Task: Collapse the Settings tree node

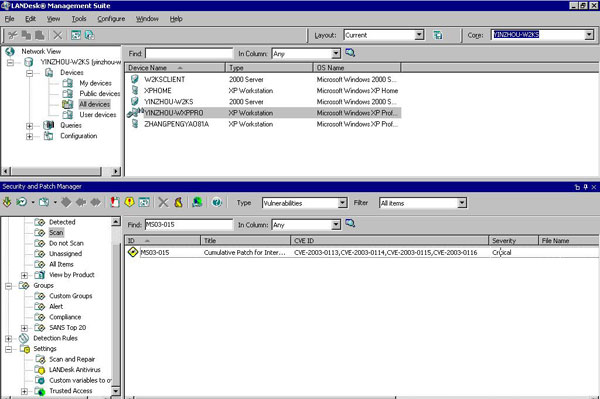Action: pyautogui.click(x=8, y=349)
